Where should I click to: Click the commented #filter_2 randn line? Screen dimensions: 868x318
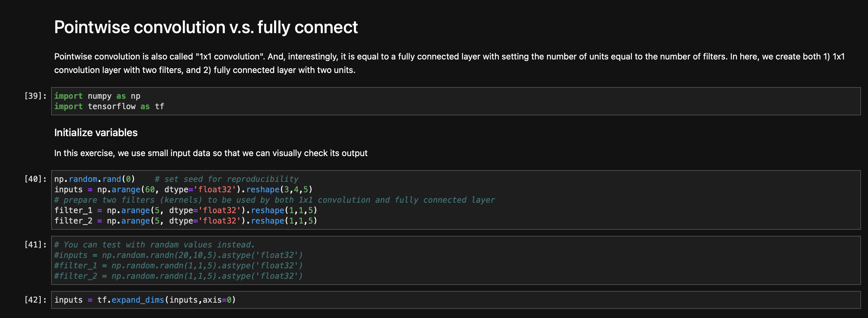click(178, 276)
